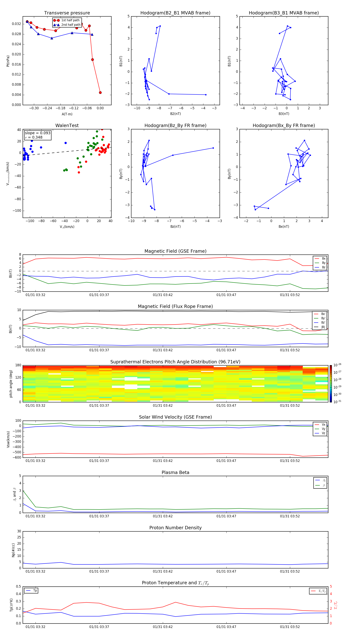Click red data point at A=0.00
This screenshot has width=351, height=644.
100,93
